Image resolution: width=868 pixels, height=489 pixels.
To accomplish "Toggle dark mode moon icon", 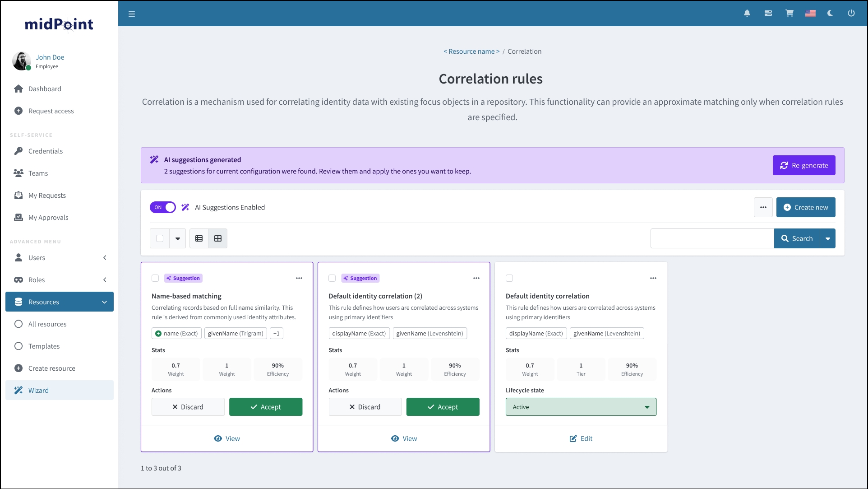I will [x=830, y=14].
